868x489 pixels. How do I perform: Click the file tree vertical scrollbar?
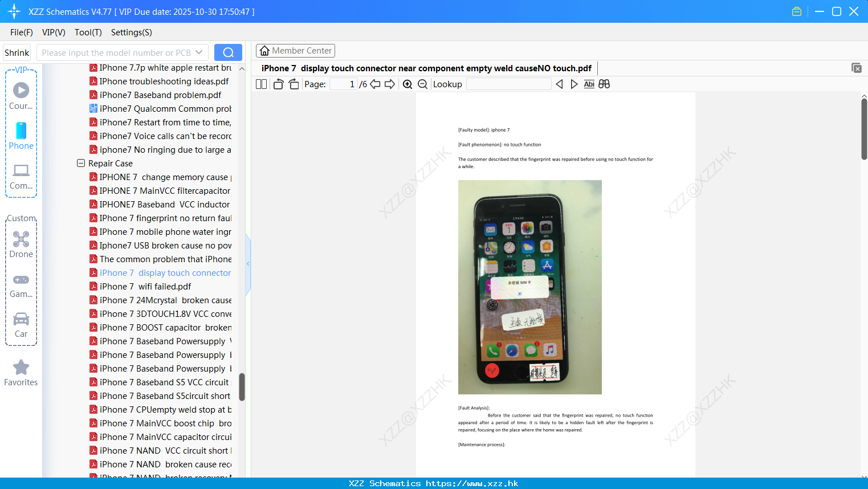tap(242, 386)
